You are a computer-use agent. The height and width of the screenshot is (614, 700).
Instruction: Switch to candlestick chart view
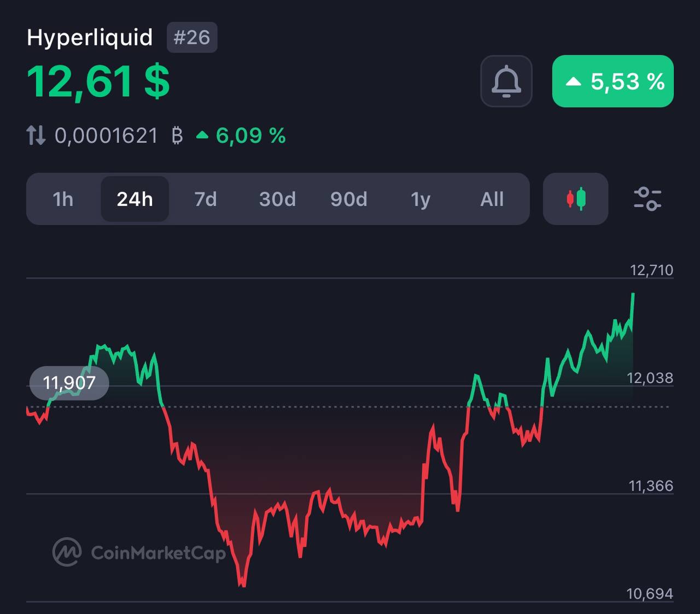(x=576, y=199)
